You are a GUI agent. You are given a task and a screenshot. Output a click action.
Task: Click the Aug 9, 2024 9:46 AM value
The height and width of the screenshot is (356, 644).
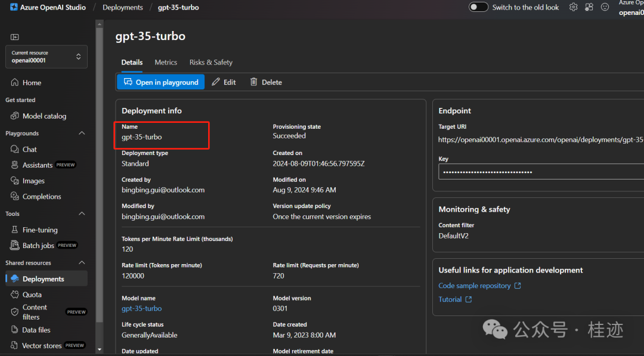tap(304, 190)
